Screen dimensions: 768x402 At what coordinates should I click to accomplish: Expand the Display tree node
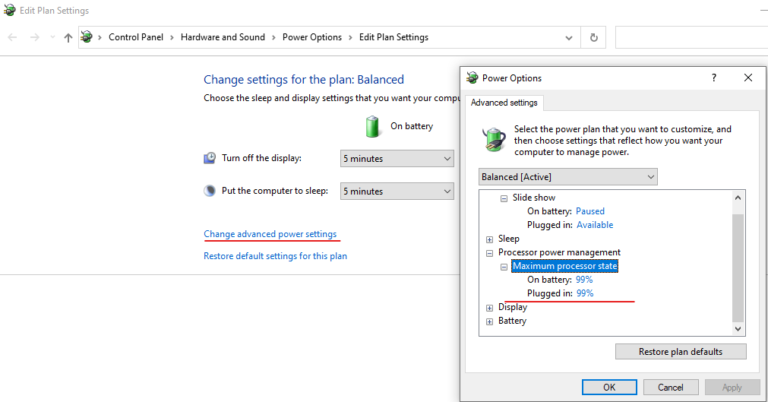point(489,307)
